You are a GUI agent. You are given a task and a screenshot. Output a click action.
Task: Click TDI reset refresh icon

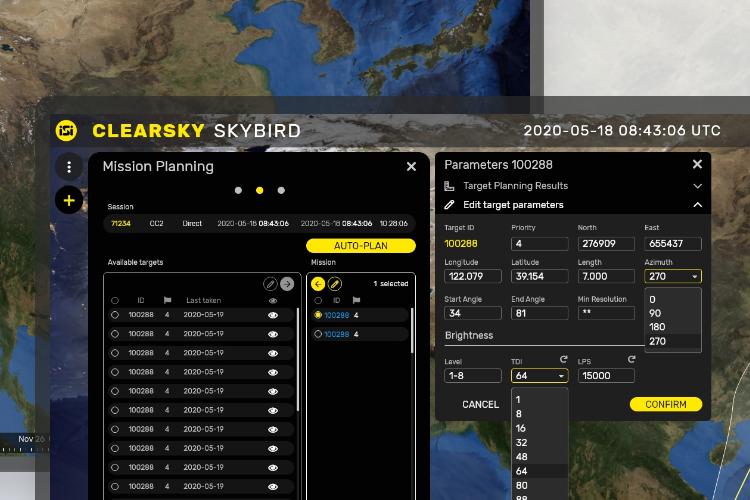click(x=563, y=359)
